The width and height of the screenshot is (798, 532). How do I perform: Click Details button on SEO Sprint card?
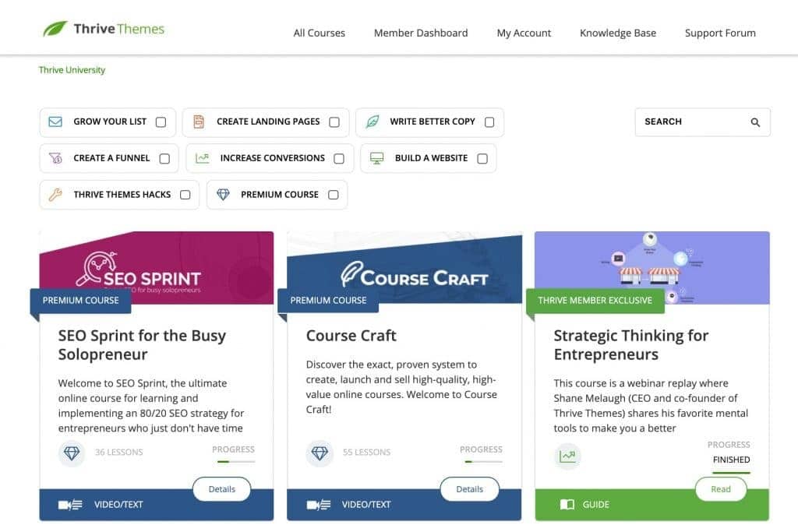click(222, 489)
